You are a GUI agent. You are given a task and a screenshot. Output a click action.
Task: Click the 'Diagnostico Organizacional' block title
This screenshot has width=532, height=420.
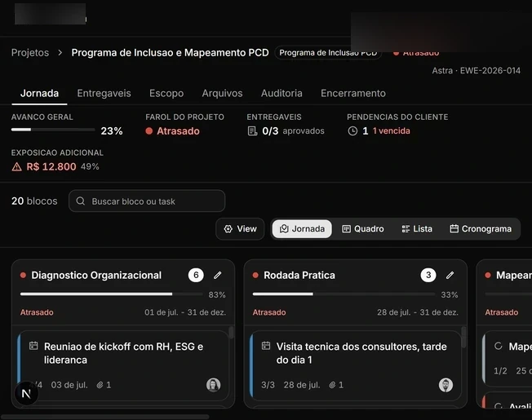pos(96,276)
